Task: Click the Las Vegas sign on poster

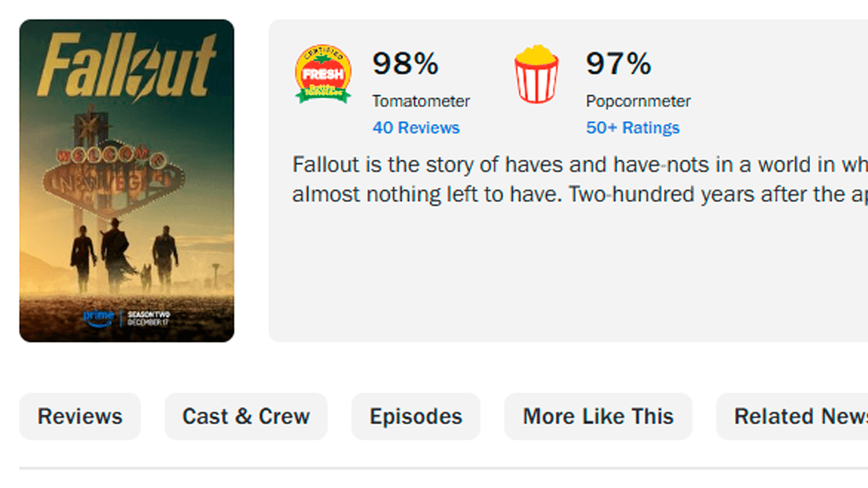Action: click(109, 174)
